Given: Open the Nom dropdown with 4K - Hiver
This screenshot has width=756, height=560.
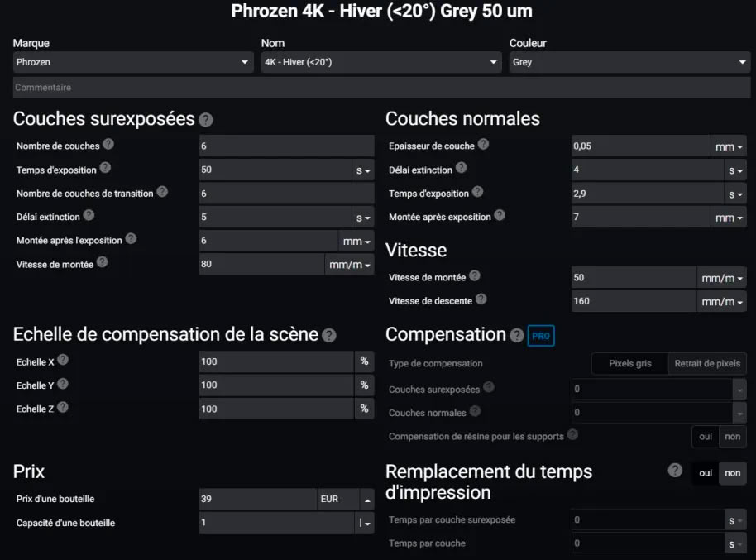Looking at the screenshot, I should (381, 62).
